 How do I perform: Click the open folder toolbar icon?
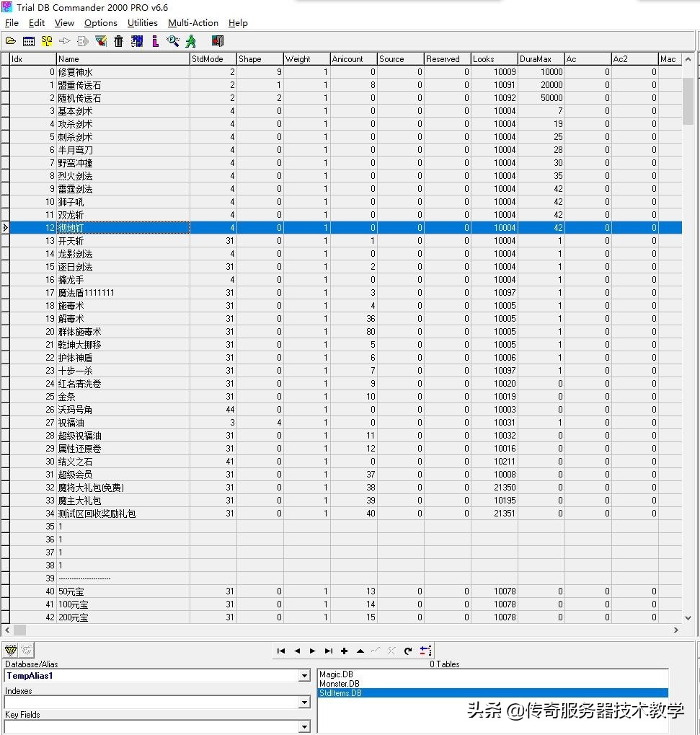[x=11, y=41]
